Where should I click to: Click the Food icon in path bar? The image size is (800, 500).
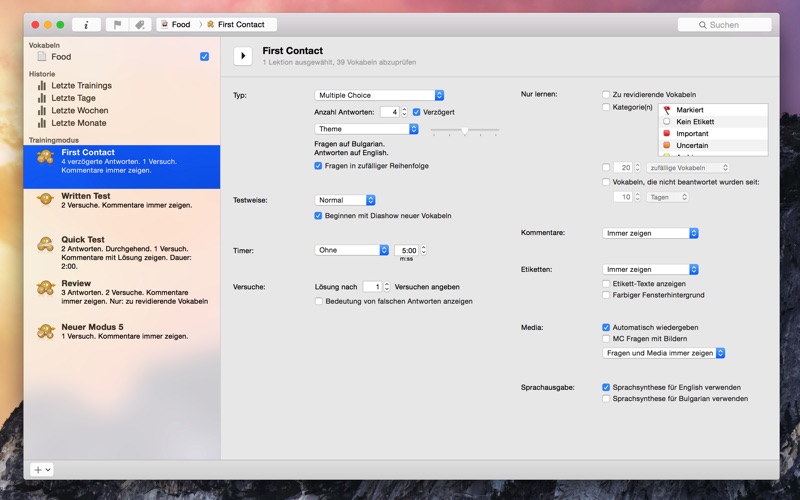pyautogui.click(x=164, y=24)
